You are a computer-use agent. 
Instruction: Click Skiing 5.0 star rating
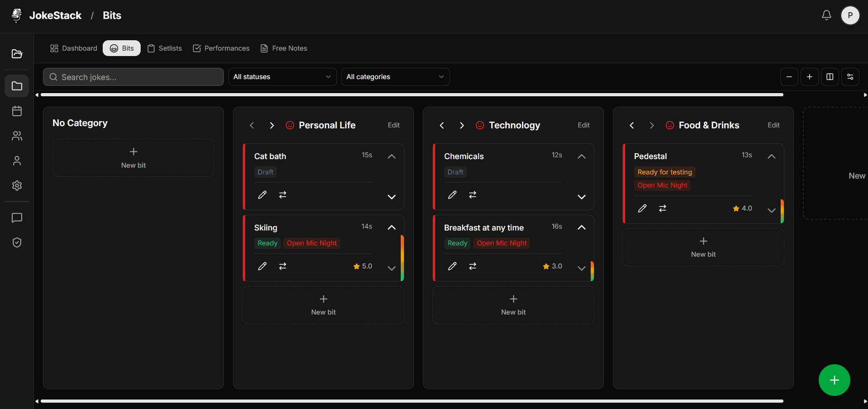pyautogui.click(x=363, y=266)
